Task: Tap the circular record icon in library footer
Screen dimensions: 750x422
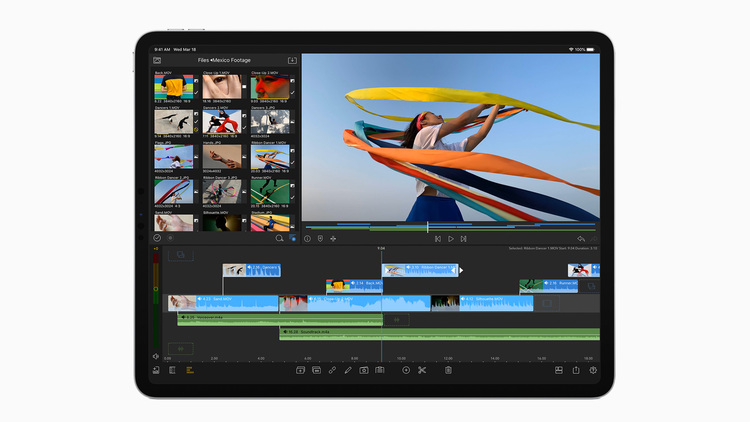Action: click(x=170, y=238)
